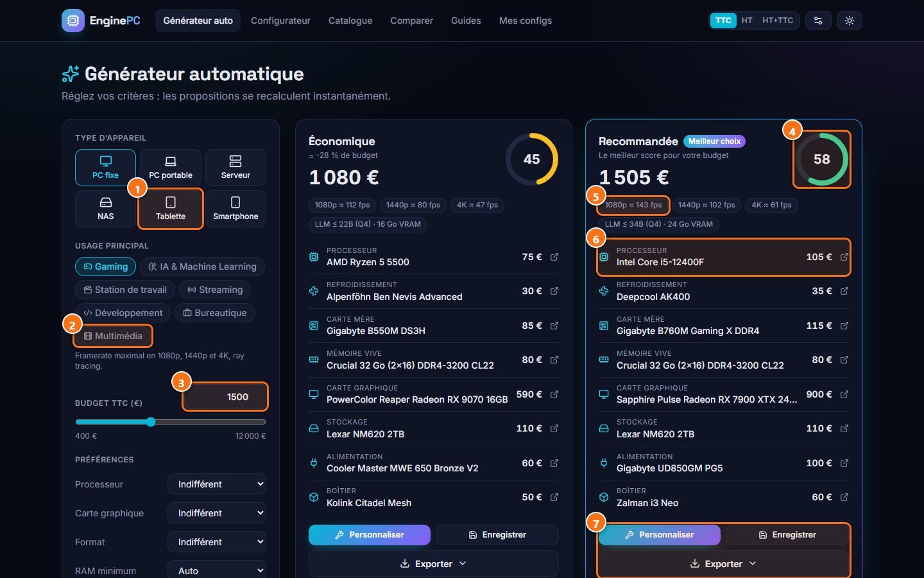Image resolution: width=924 pixels, height=578 pixels.
Task: Click the Recommandée score ring showing 58
Action: tap(822, 159)
